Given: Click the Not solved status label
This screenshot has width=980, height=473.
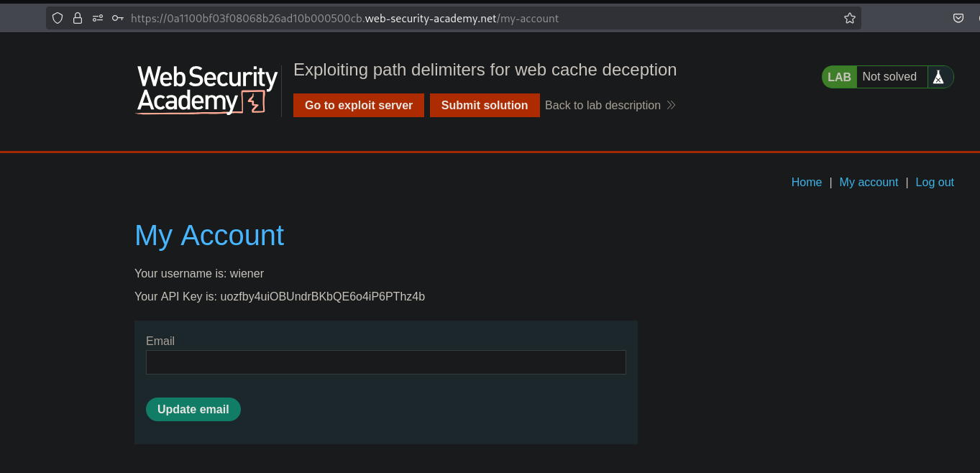Looking at the screenshot, I should point(889,77).
